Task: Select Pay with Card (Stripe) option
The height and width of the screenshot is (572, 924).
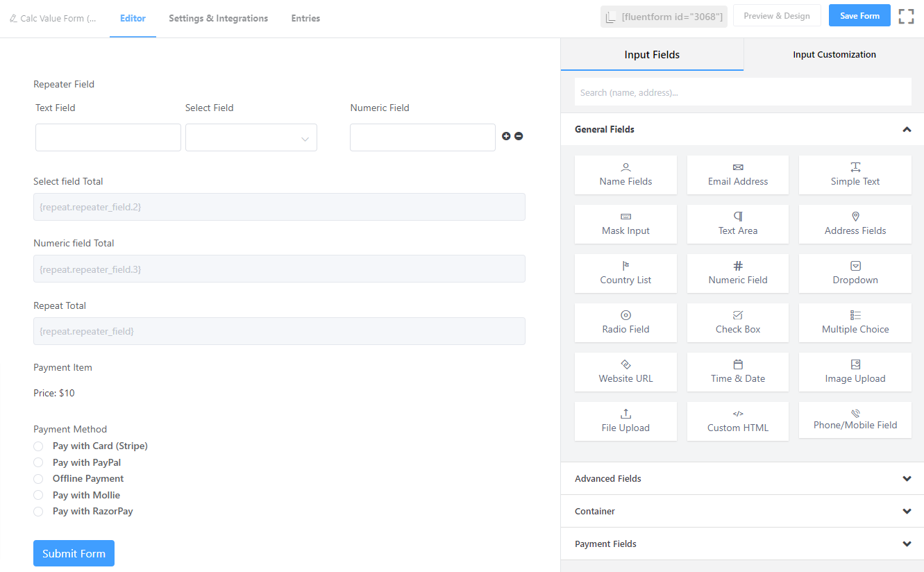Action: coord(38,446)
